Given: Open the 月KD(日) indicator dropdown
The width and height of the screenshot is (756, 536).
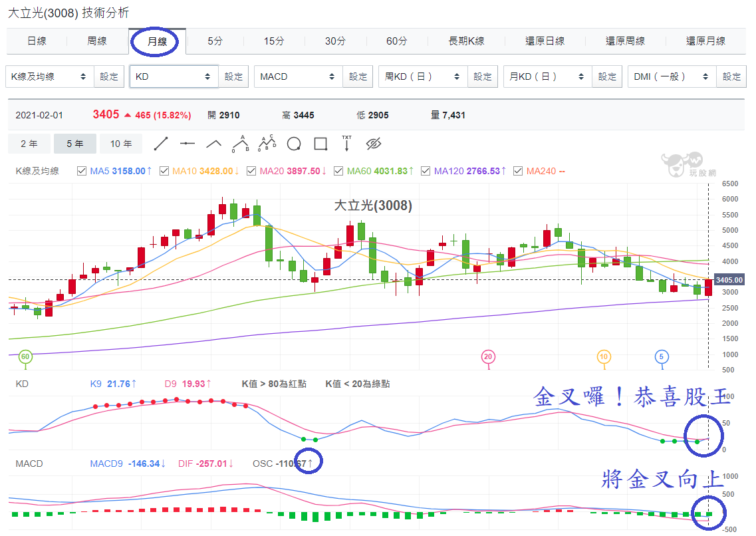Looking at the screenshot, I should [548, 76].
